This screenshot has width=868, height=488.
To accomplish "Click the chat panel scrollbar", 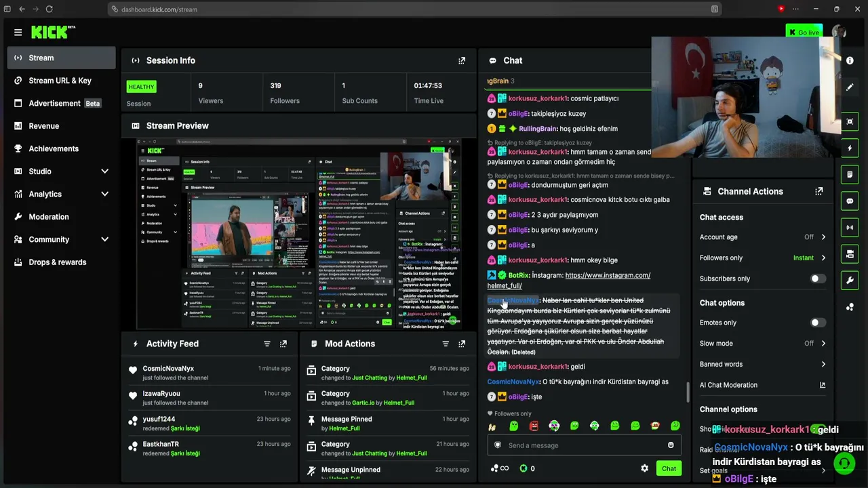I will click(x=688, y=392).
